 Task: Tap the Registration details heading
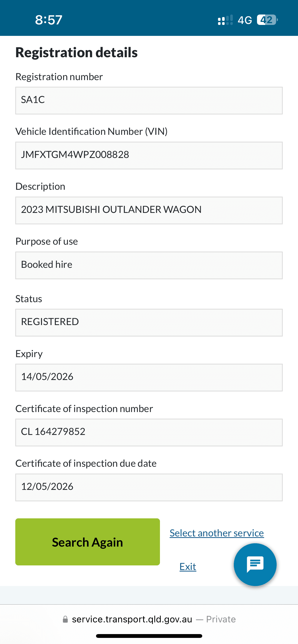click(77, 53)
